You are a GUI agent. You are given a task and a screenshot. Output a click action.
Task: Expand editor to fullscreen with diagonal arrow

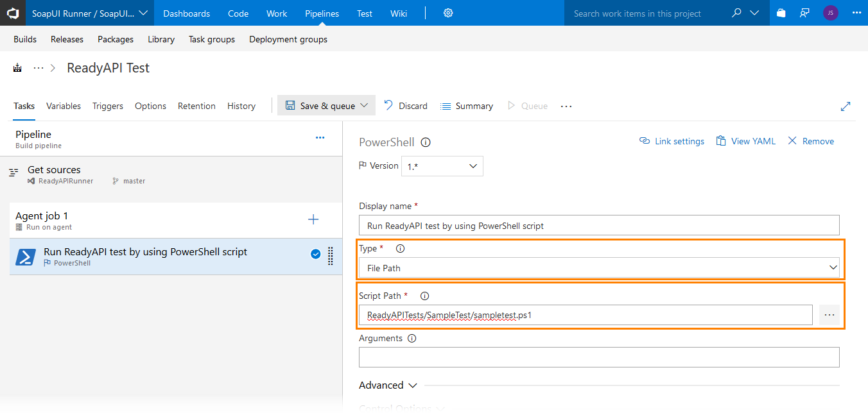click(847, 106)
